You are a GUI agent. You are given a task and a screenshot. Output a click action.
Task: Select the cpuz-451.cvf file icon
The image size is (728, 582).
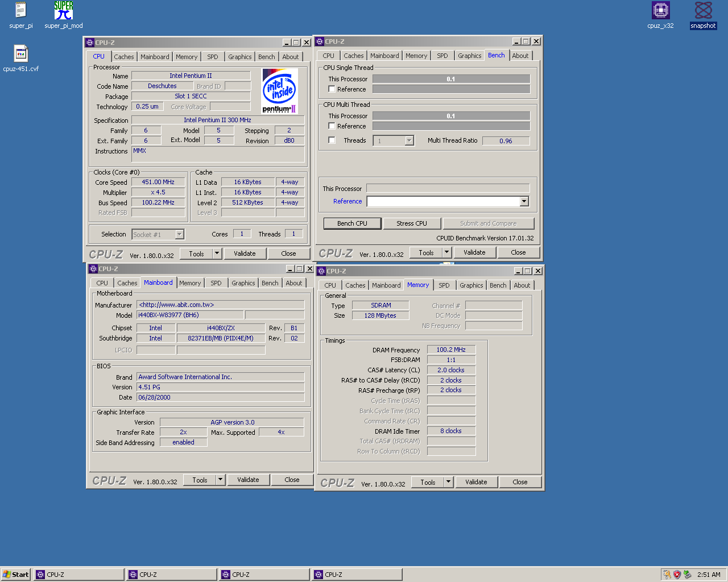pos(21,59)
